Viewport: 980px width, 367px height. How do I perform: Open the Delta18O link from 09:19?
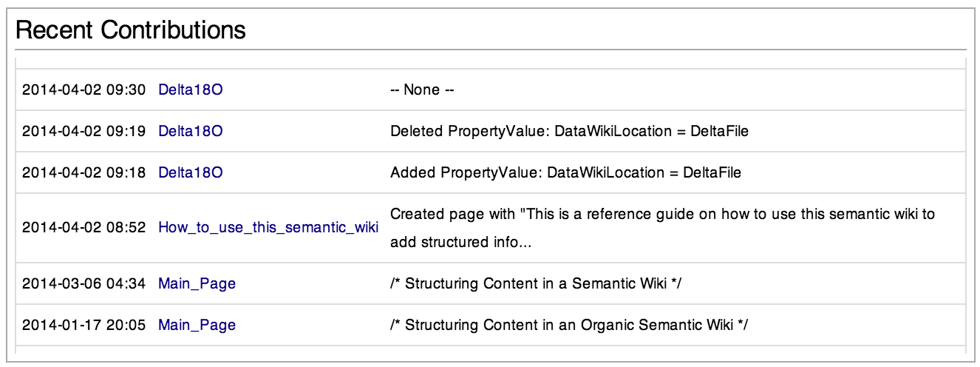190,132
